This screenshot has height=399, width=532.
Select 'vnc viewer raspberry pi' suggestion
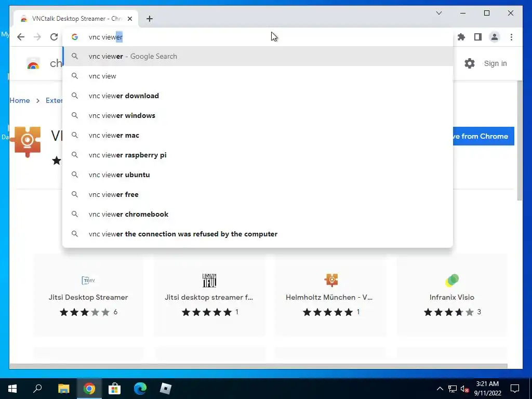coord(258,155)
